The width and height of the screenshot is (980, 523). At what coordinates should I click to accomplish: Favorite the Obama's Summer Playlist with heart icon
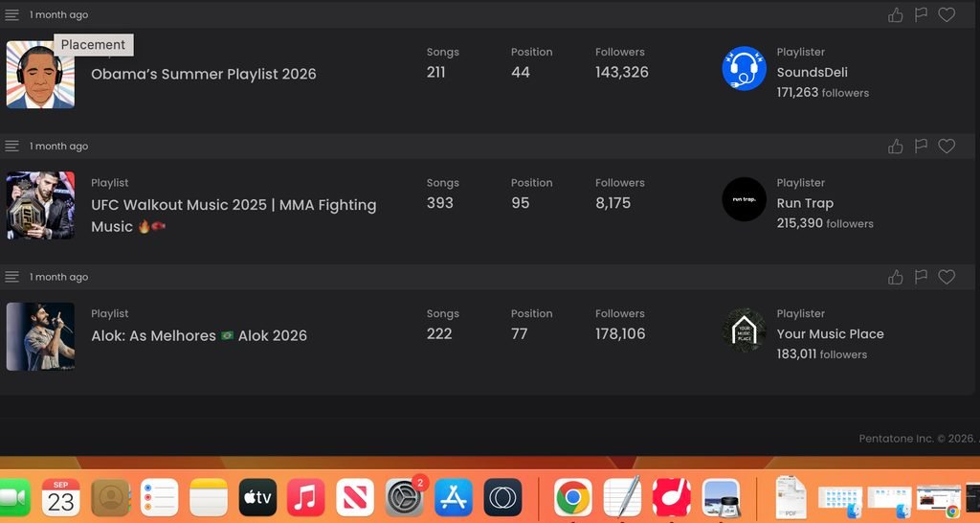click(x=947, y=15)
